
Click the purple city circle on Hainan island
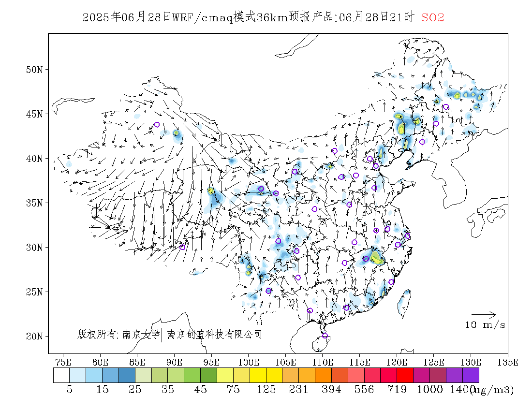(325, 336)
